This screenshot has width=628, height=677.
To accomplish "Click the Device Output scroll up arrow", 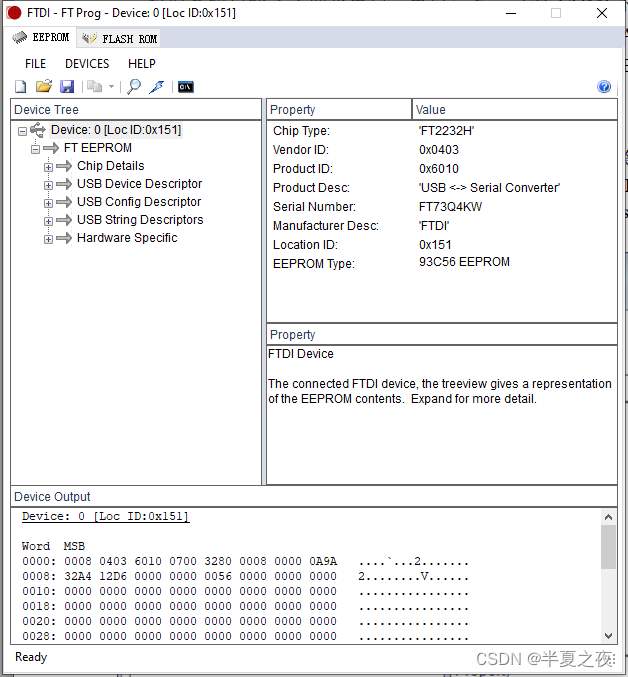I will point(608,517).
